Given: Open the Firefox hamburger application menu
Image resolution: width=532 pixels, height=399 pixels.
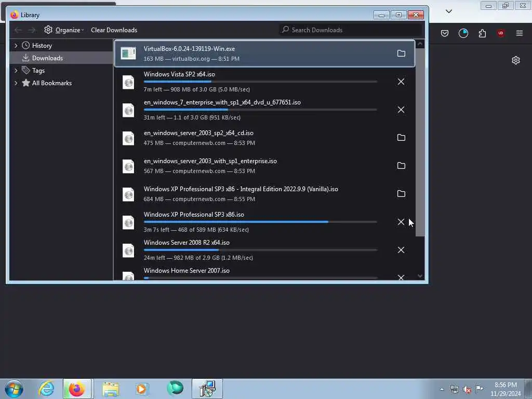Looking at the screenshot, I should pyautogui.click(x=520, y=33).
